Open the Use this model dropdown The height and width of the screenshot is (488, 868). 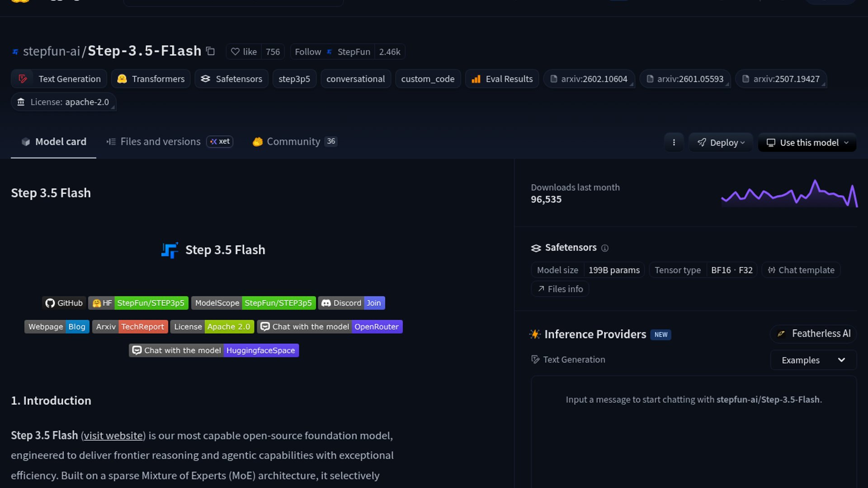(x=807, y=142)
